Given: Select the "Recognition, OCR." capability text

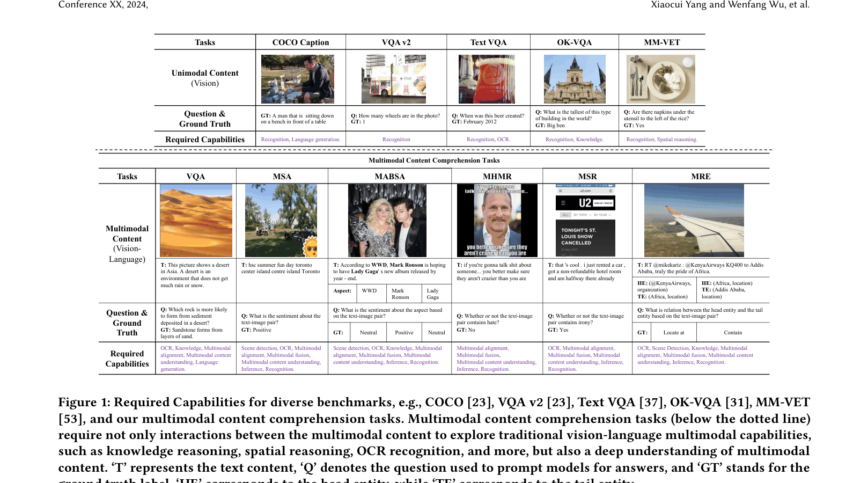Looking at the screenshot, I should [x=488, y=140].
